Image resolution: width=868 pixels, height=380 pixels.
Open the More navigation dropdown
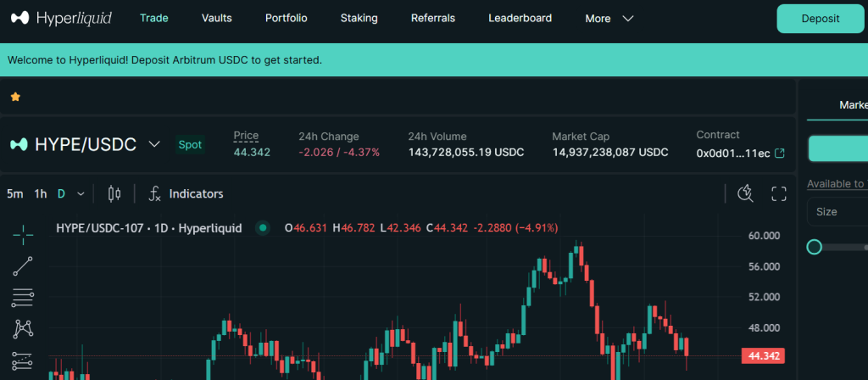(609, 19)
